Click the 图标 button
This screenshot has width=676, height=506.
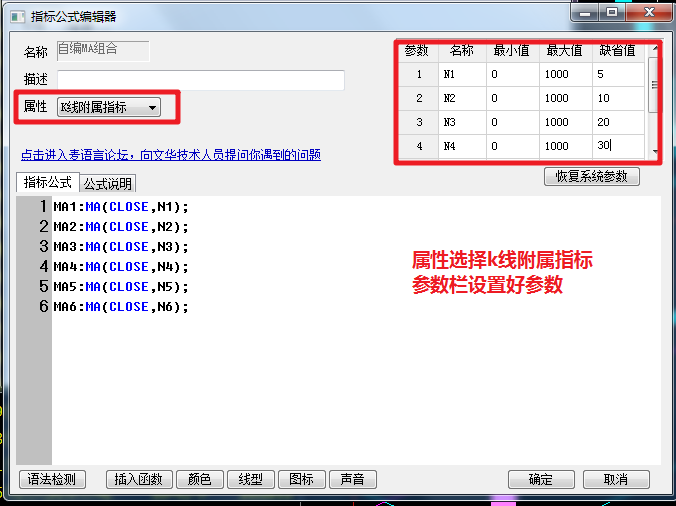pos(301,479)
